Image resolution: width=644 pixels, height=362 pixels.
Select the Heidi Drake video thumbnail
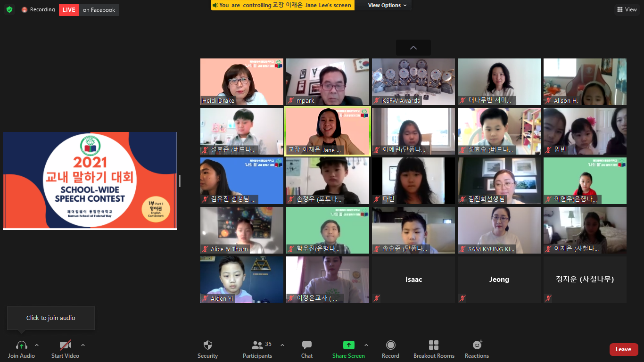click(242, 82)
